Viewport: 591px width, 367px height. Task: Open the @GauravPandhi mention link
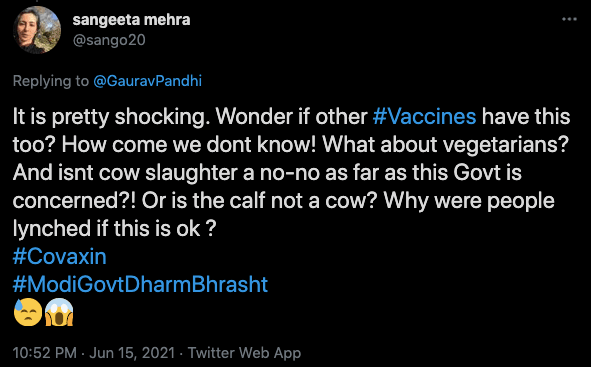click(x=147, y=81)
